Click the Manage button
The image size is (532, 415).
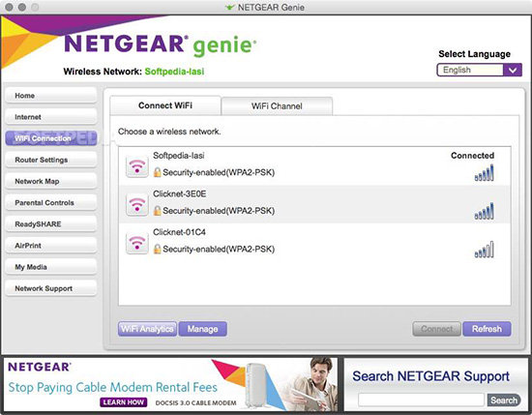(x=202, y=329)
